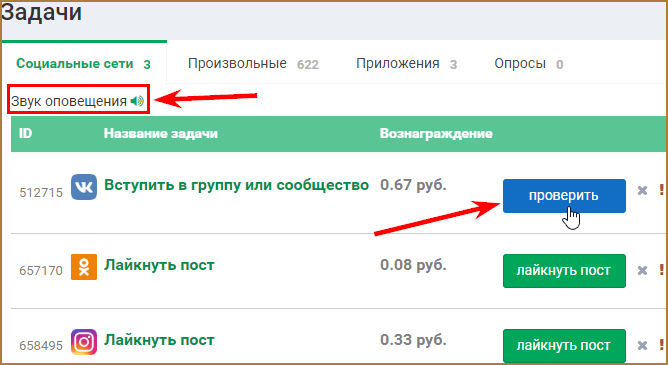Click the Задачи page heading
This screenshot has height=365, width=668.
tap(42, 12)
